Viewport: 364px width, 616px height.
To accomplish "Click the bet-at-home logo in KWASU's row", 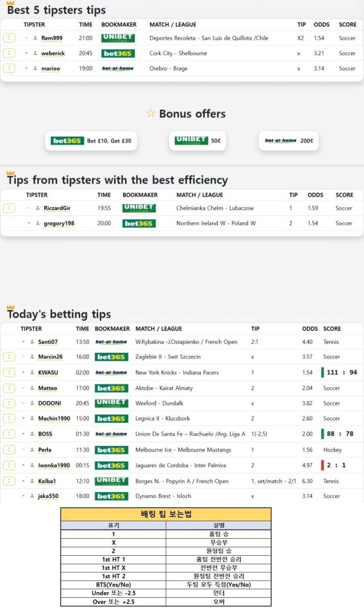I will point(111,372).
